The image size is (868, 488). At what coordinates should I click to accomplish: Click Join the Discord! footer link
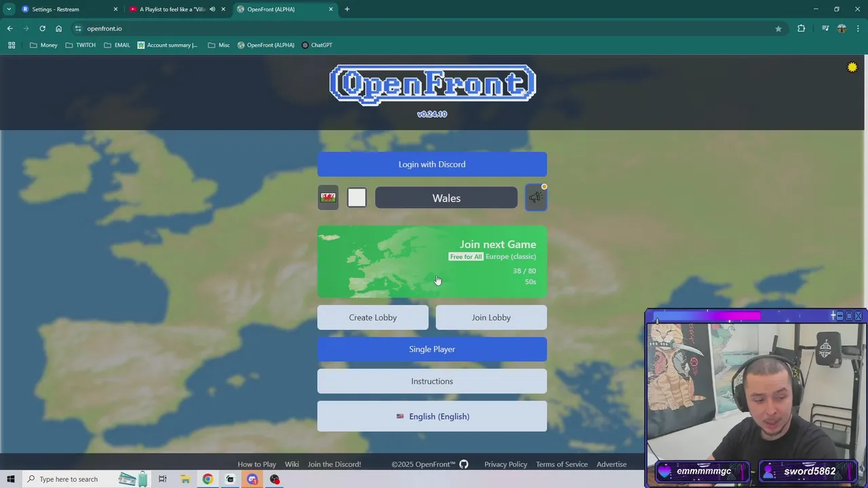[334, 464]
